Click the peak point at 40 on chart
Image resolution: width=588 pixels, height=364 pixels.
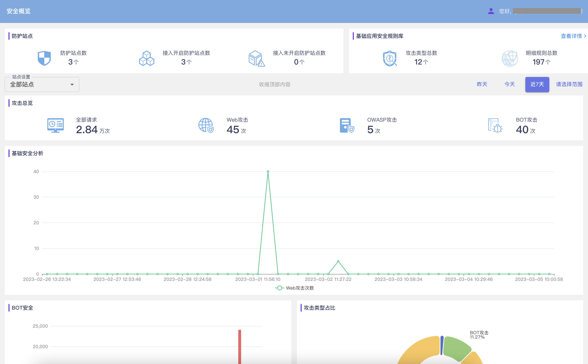(x=268, y=171)
